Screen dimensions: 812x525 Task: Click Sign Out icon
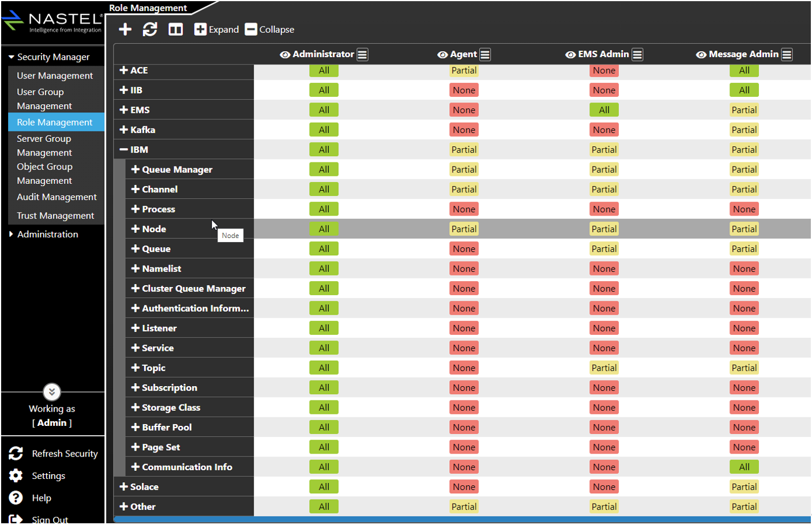pos(16,519)
